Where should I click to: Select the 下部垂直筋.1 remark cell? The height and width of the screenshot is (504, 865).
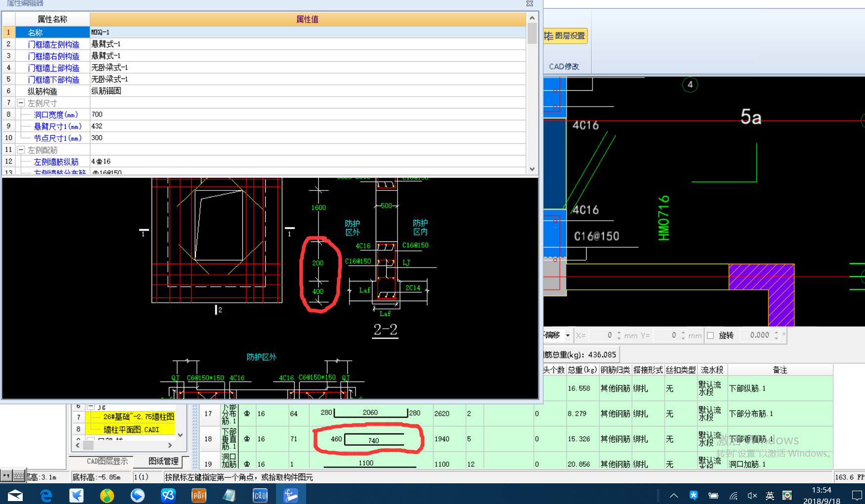(x=780, y=439)
